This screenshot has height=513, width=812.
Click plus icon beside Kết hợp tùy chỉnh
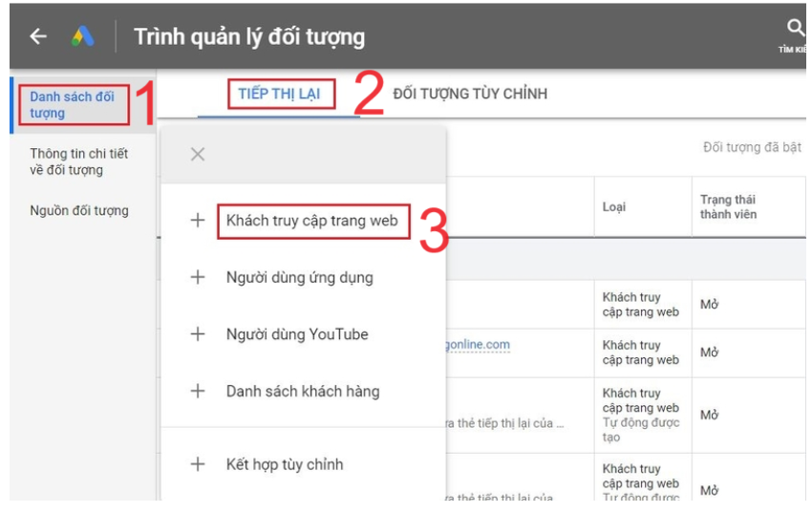(198, 464)
